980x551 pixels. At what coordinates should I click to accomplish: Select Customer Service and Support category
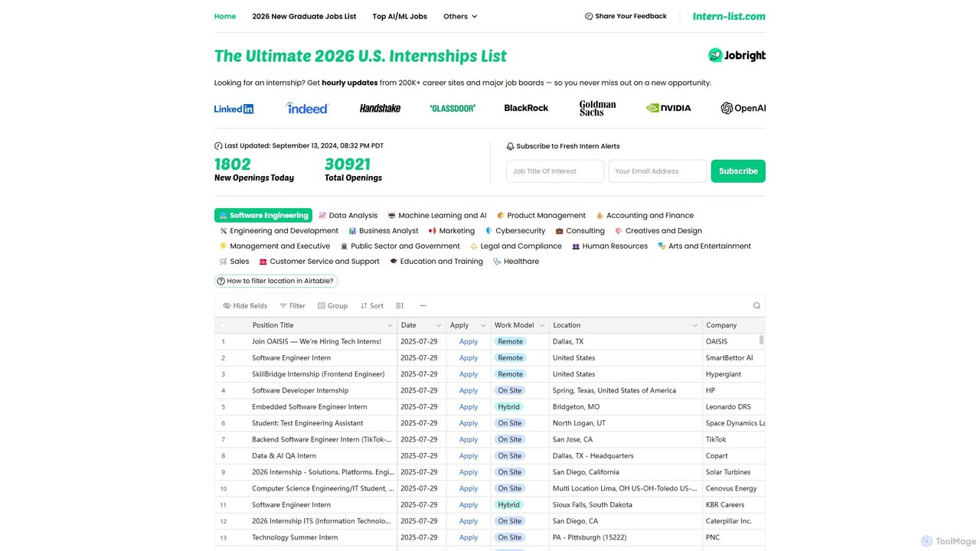tap(319, 261)
